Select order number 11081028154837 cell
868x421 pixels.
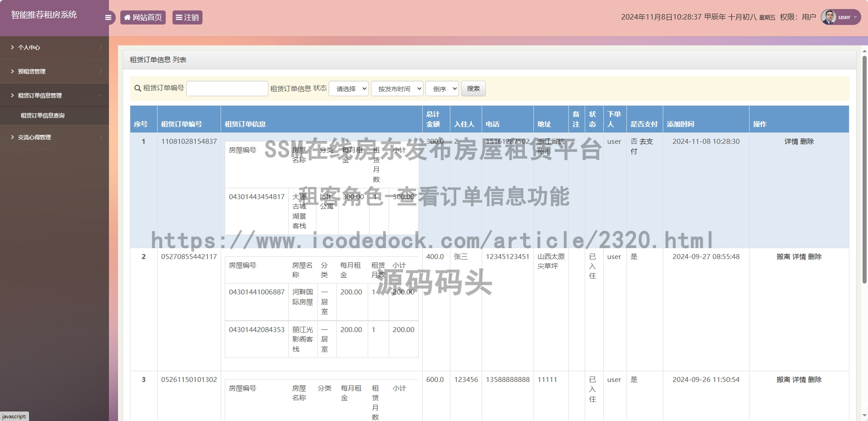point(189,142)
